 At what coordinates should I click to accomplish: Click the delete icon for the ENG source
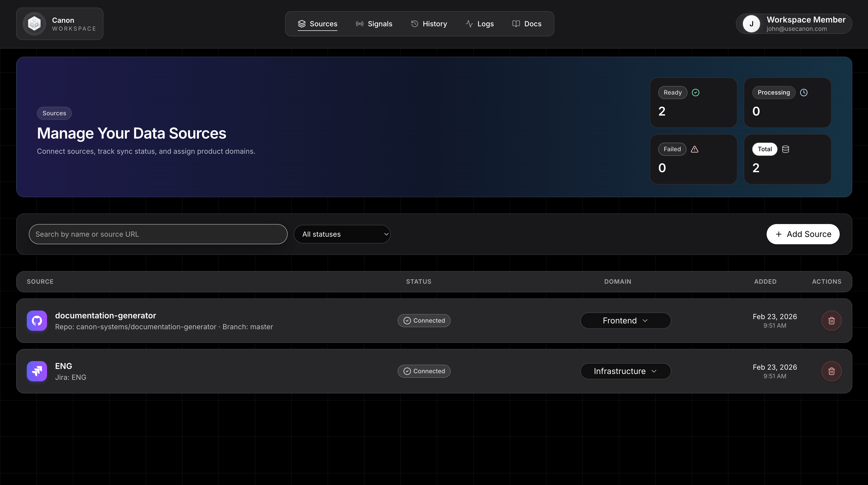pos(831,371)
